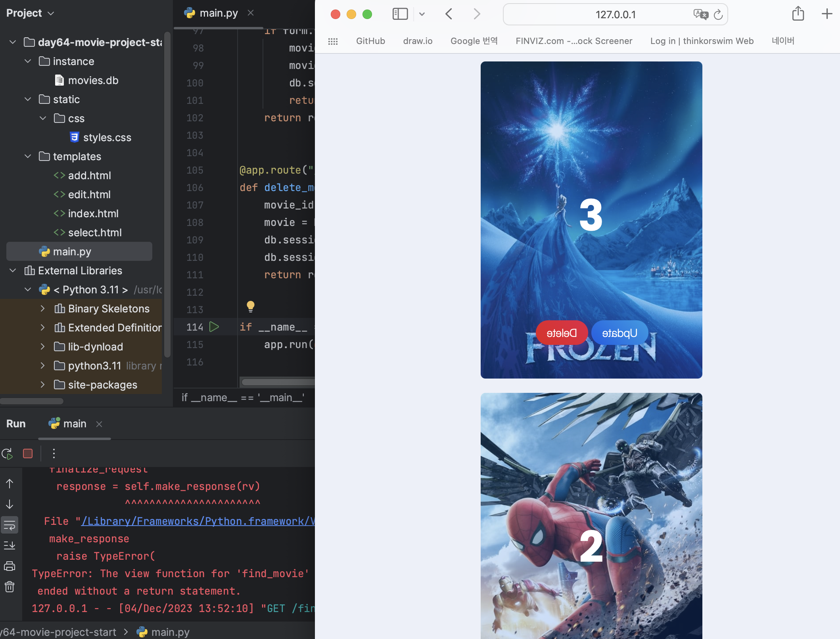Click the Stop (square) button in Run panel
Viewport: 840px width, 639px height.
tap(27, 454)
